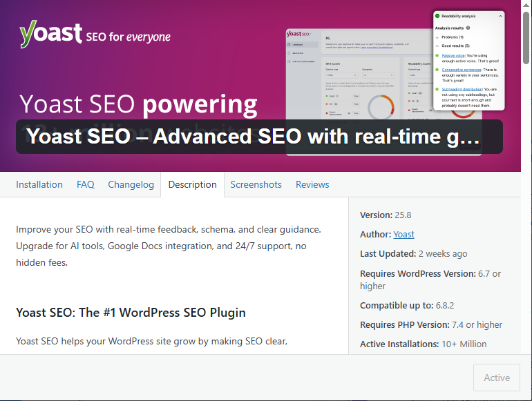532x401 pixels.
Task: Click the 'Last Updated: 2 weeks ago' text
Action: tap(414, 253)
